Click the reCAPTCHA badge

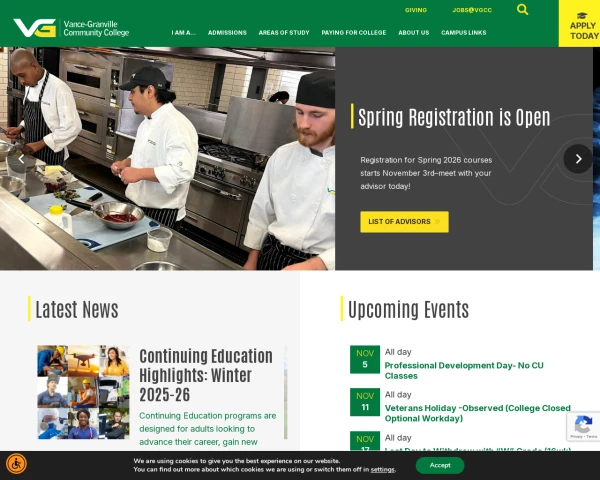pos(583,426)
